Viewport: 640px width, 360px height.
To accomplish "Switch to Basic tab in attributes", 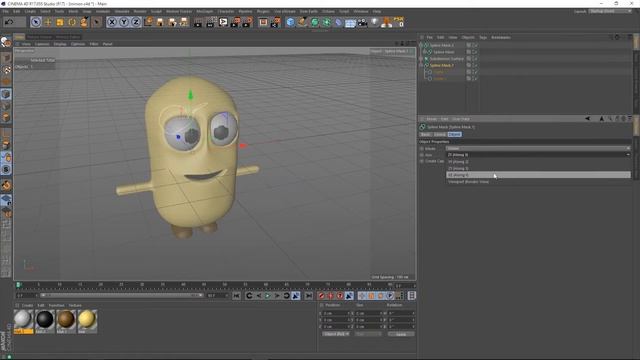I will (x=425, y=134).
